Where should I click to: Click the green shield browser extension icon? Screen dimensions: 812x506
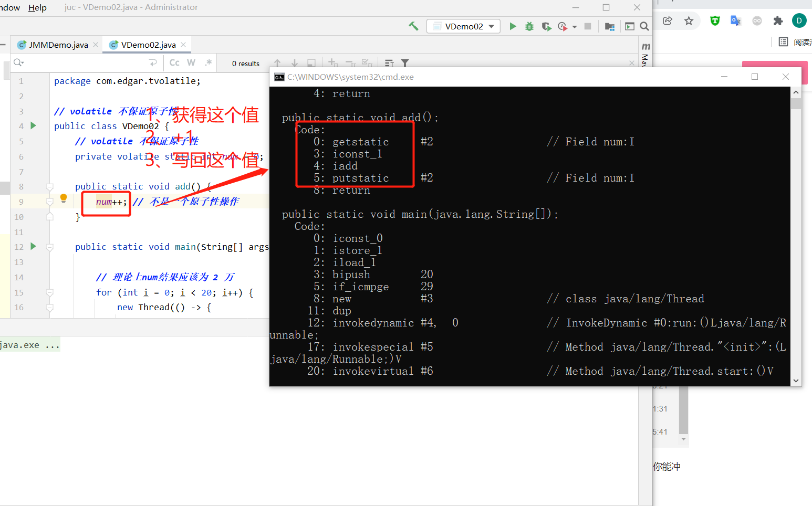715,20
